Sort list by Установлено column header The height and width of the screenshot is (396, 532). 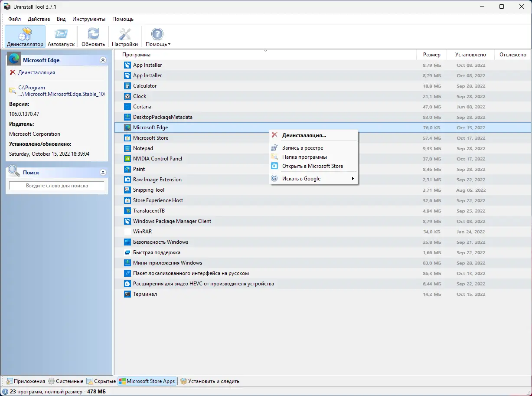pos(470,55)
